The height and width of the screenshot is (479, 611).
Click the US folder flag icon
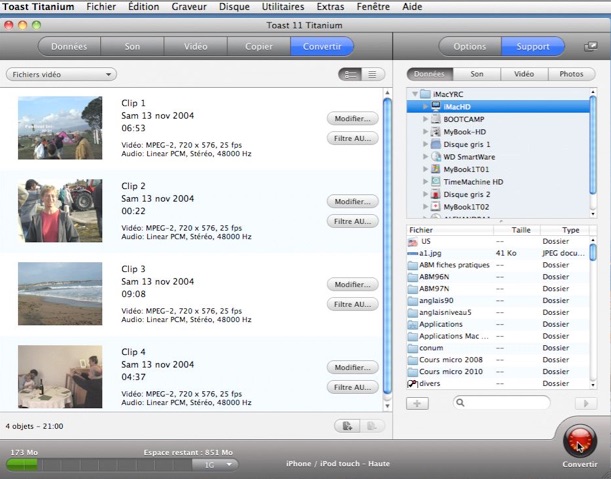click(x=413, y=242)
